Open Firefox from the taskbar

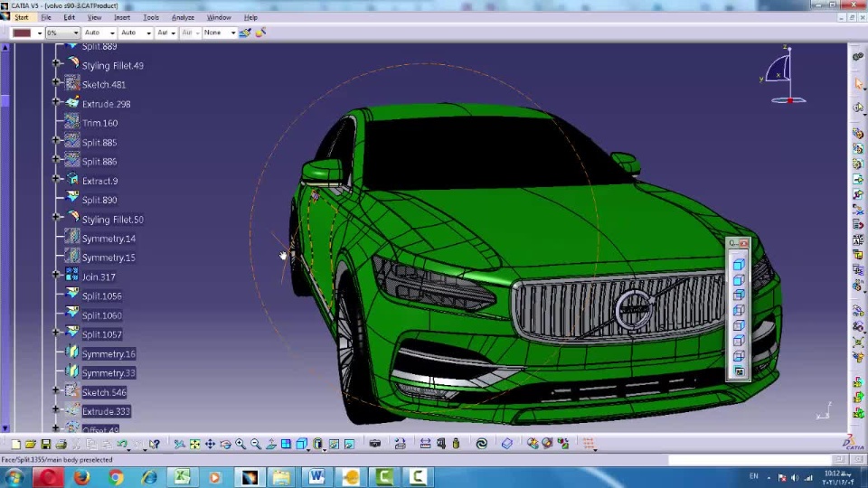point(82,477)
